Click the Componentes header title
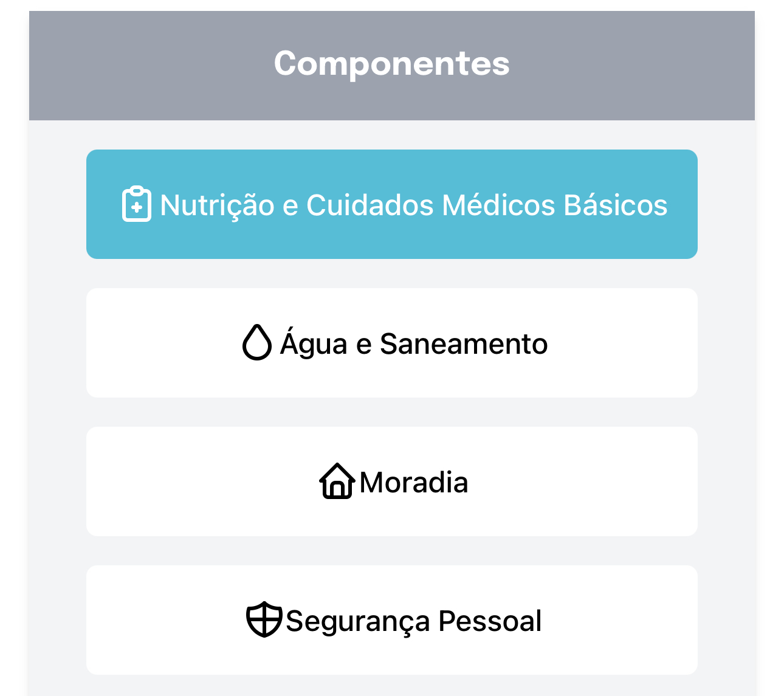 [391, 64]
